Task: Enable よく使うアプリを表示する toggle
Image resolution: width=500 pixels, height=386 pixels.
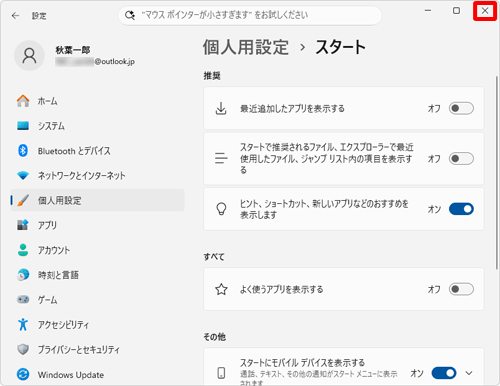Action: [461, 289]
